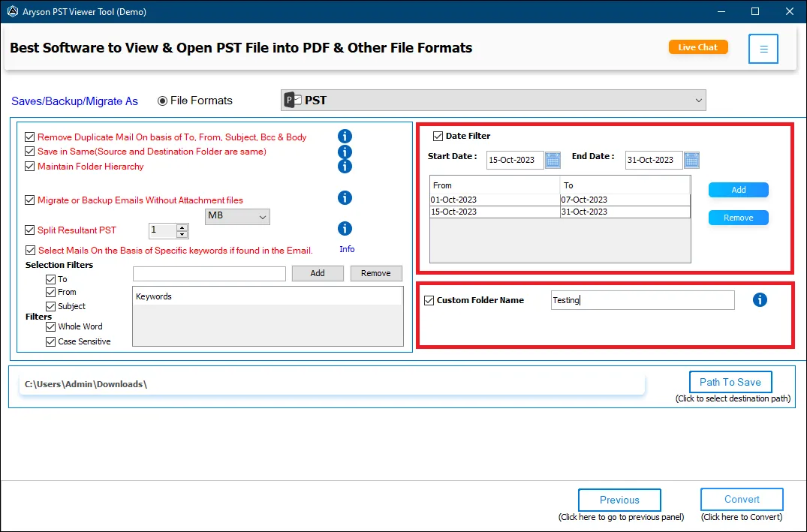Click info icon for Save in Same
807x532 pixels.
pos(345,152)
